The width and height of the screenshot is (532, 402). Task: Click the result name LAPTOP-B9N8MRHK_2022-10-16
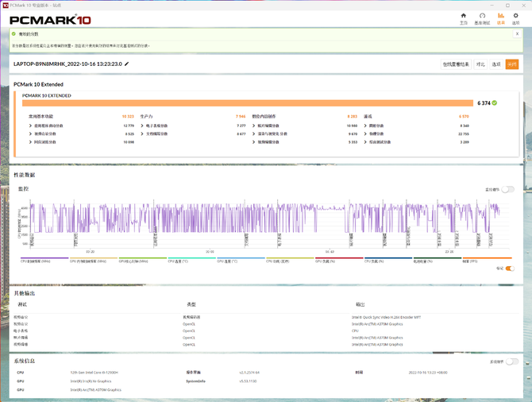(67, 64)
